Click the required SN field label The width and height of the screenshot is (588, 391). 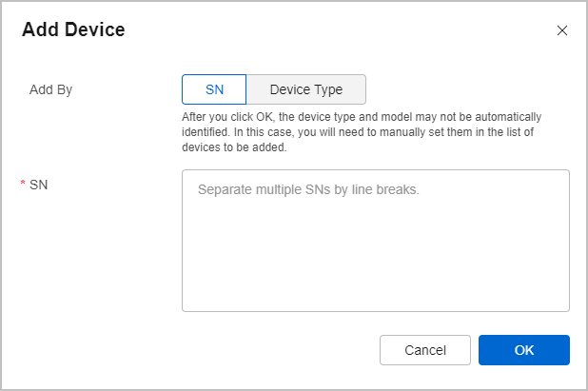pos(39,185)
